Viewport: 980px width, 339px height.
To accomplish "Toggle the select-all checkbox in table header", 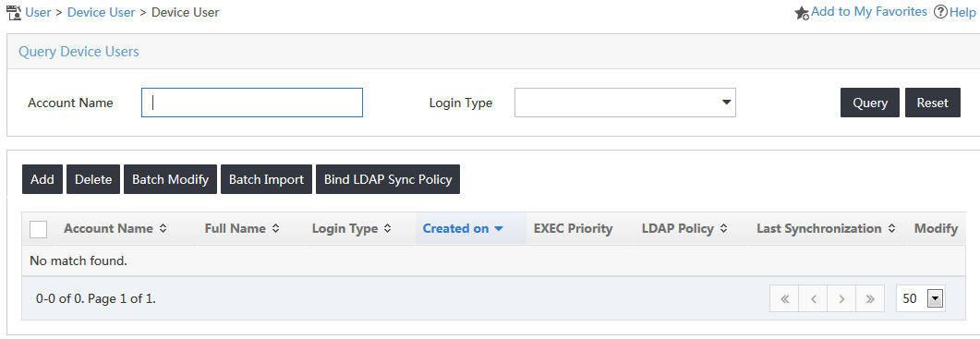I will tap(38, 229).
